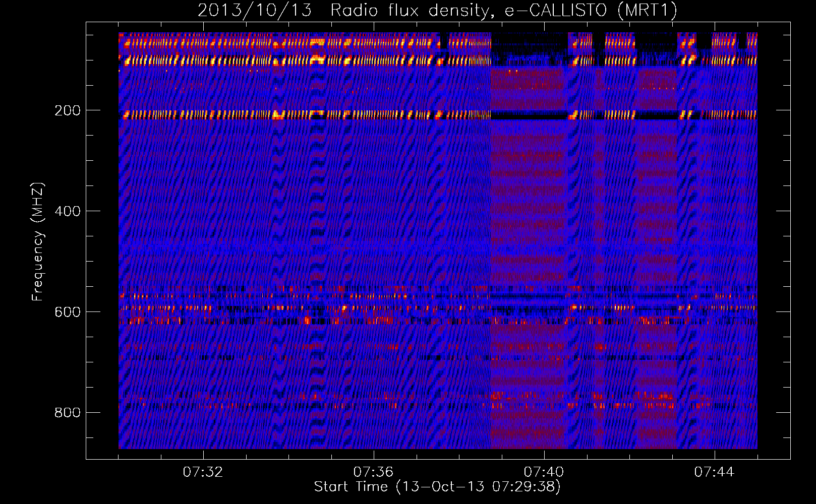816x504 pixels.
Task: Click the 200 frequency tick label
Action: pyautogui.click(x=68, y=110)
